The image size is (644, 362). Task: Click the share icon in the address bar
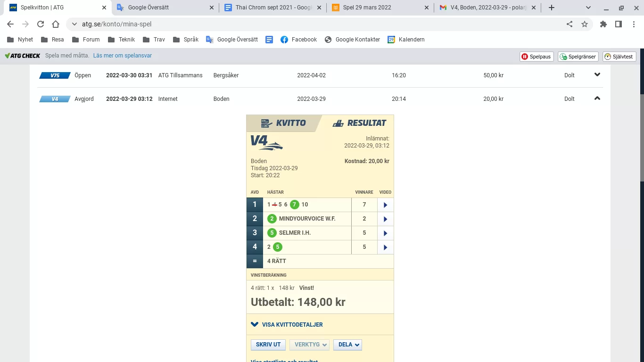click(x=569, y=24)
